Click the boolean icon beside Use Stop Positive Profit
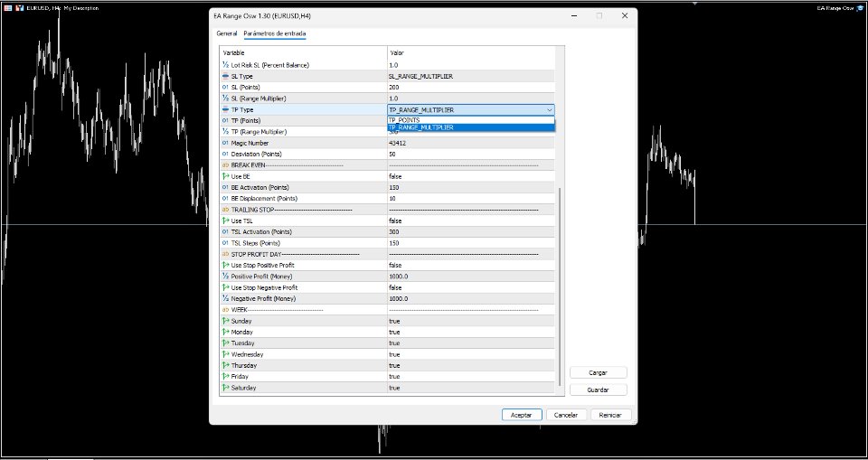Screen dimensions: 868x460 pos(225,265)
